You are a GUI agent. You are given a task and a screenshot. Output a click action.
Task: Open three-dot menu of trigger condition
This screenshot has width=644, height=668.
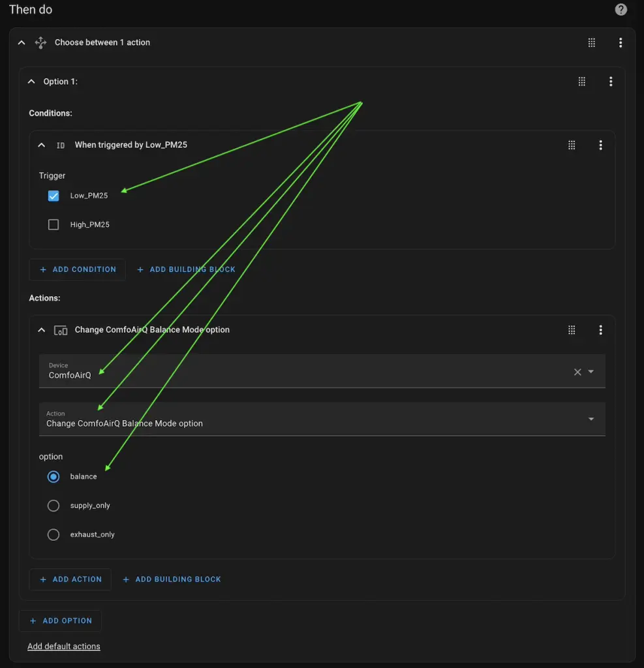[x=601, y=145]
